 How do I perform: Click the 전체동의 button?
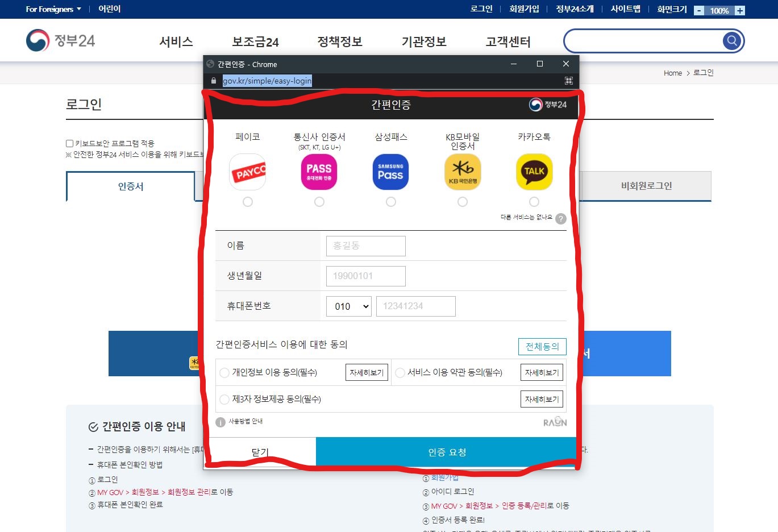pyautogui.click(x=542, y=347)
